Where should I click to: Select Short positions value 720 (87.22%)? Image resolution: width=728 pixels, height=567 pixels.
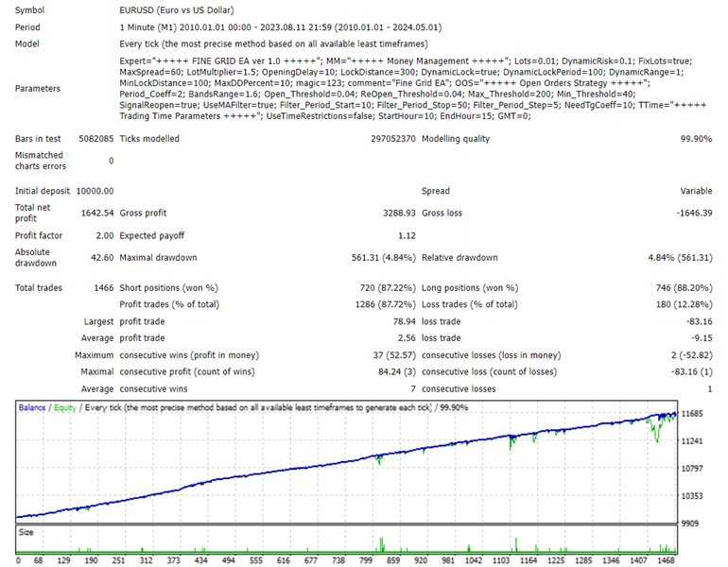coord(388,287)
